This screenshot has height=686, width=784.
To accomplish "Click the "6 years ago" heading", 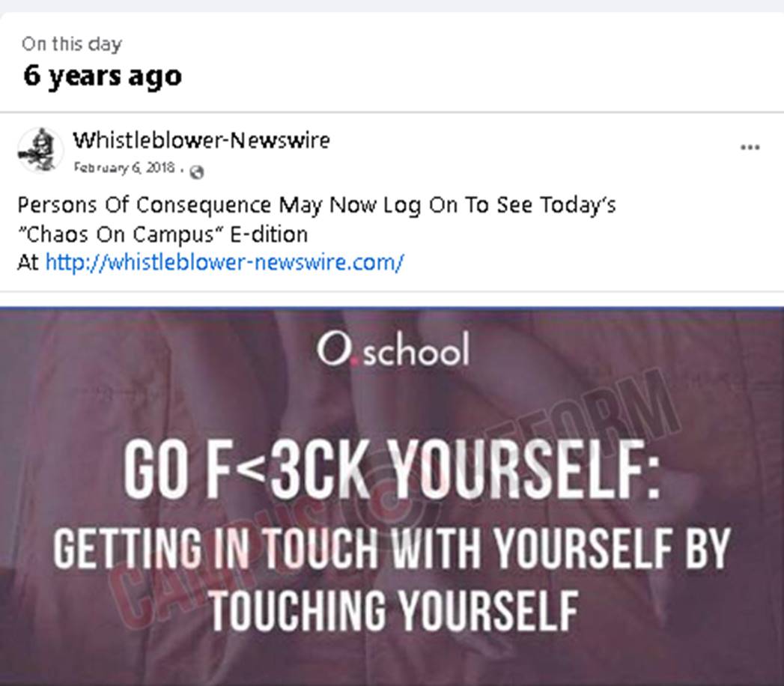I will pos(103,76).
